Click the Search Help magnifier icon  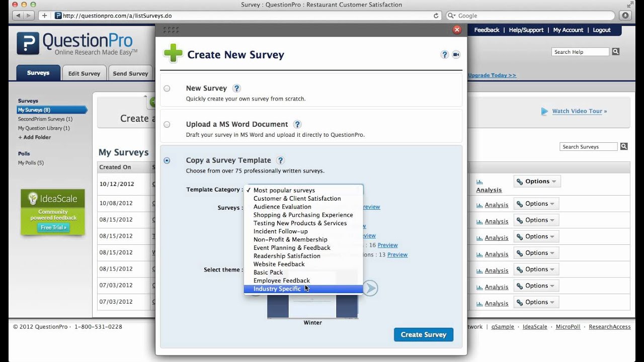616,52
